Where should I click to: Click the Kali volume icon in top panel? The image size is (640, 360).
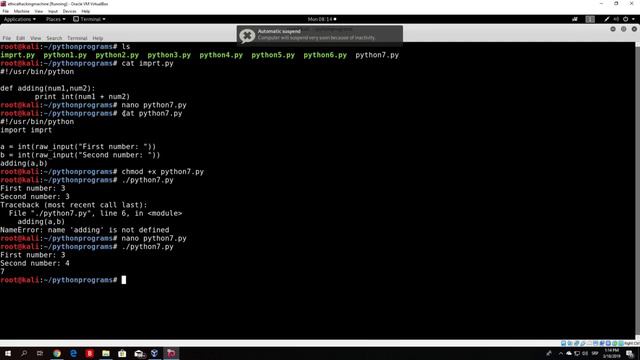pyautogui.click(x=616, y=19)
